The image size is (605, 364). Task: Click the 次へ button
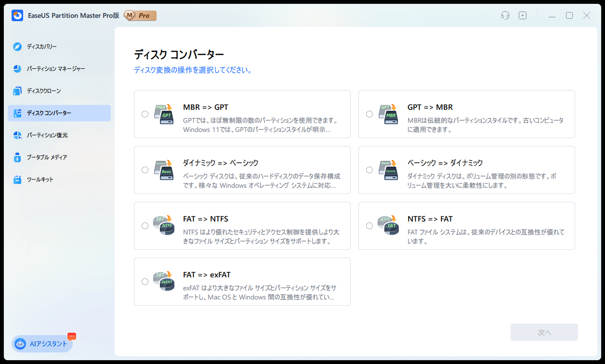[544, 332]
